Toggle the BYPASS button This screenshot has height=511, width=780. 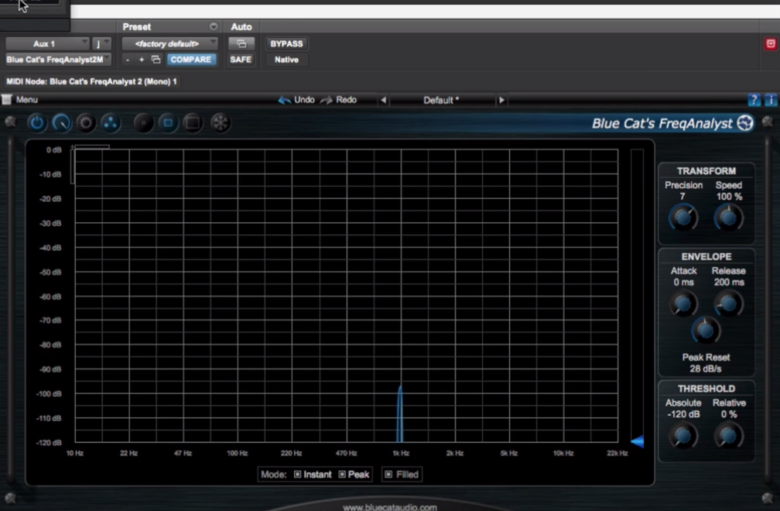pyautogui.click(x=287, y=44)
